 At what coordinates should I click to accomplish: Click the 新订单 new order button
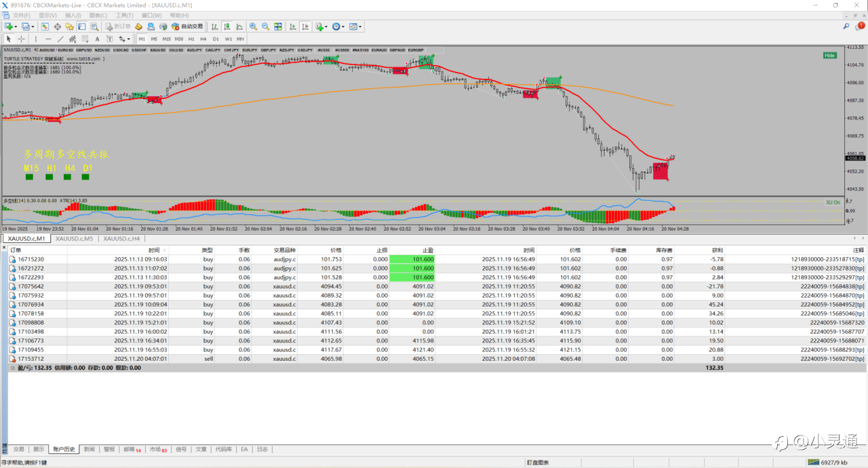click(118, 26)
